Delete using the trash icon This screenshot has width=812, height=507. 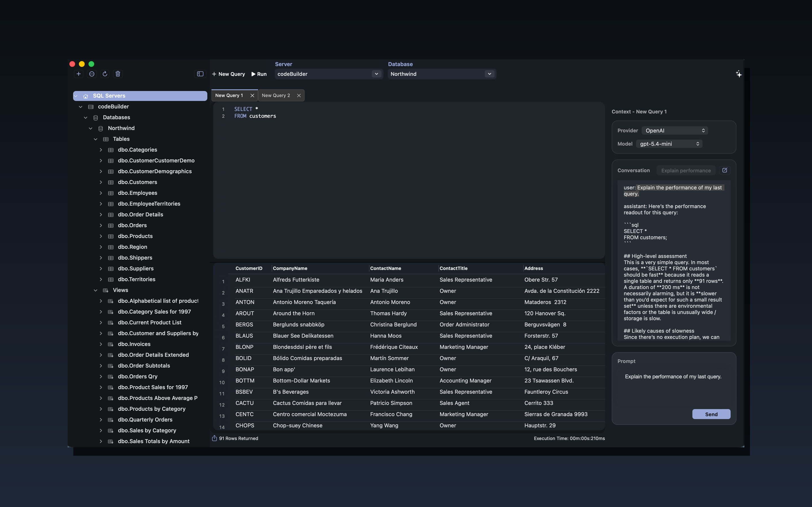[118, 74]
